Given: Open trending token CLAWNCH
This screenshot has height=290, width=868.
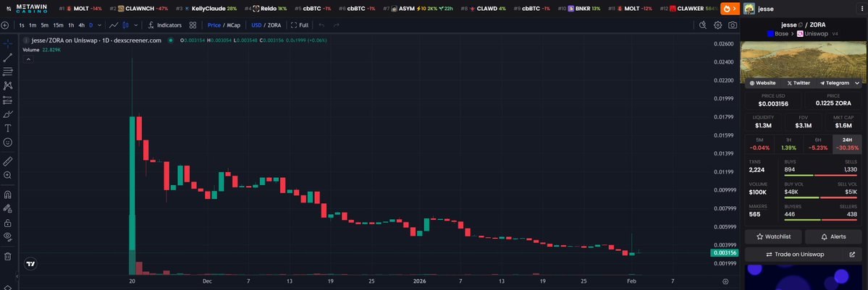Looking at the screenshot, I should pos(139,9).
